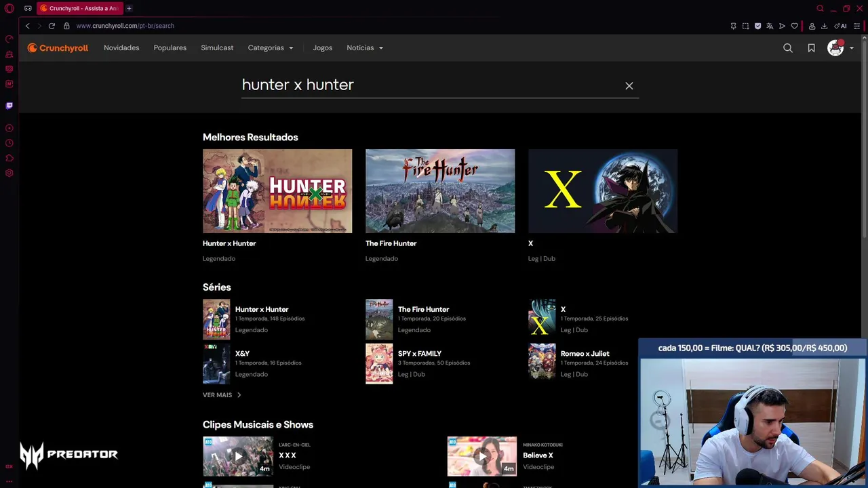Reload the Crunchyroll page

[52, 26]
